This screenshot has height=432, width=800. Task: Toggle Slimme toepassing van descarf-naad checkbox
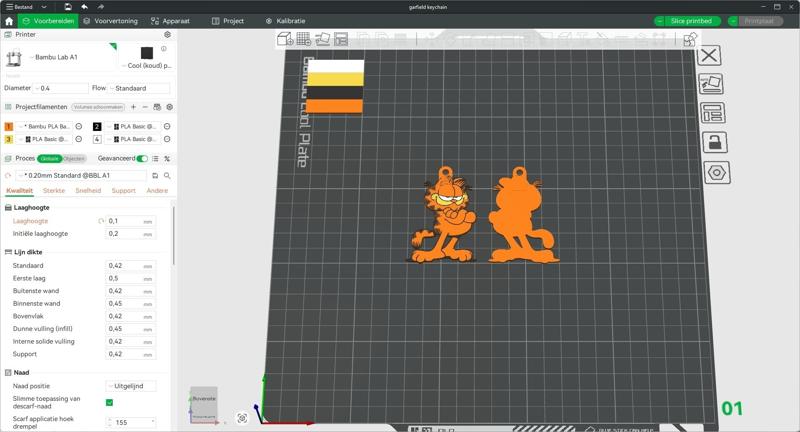[109, 402]
